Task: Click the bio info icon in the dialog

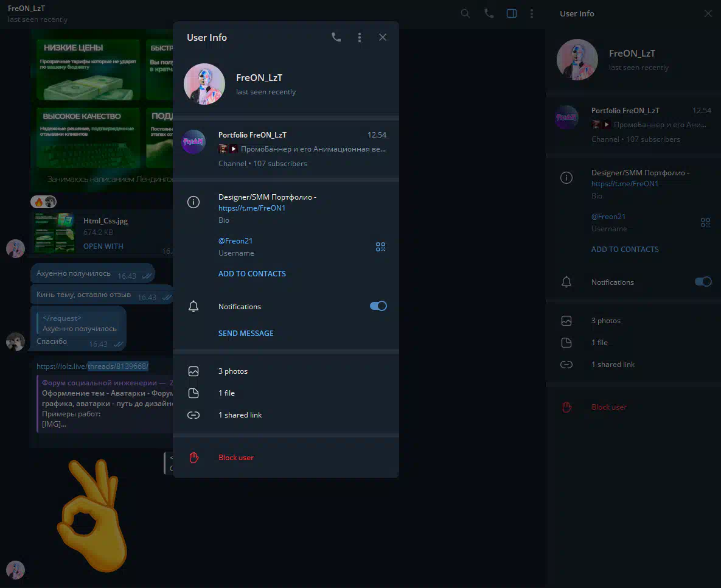Action: click(x=193, y=202)
